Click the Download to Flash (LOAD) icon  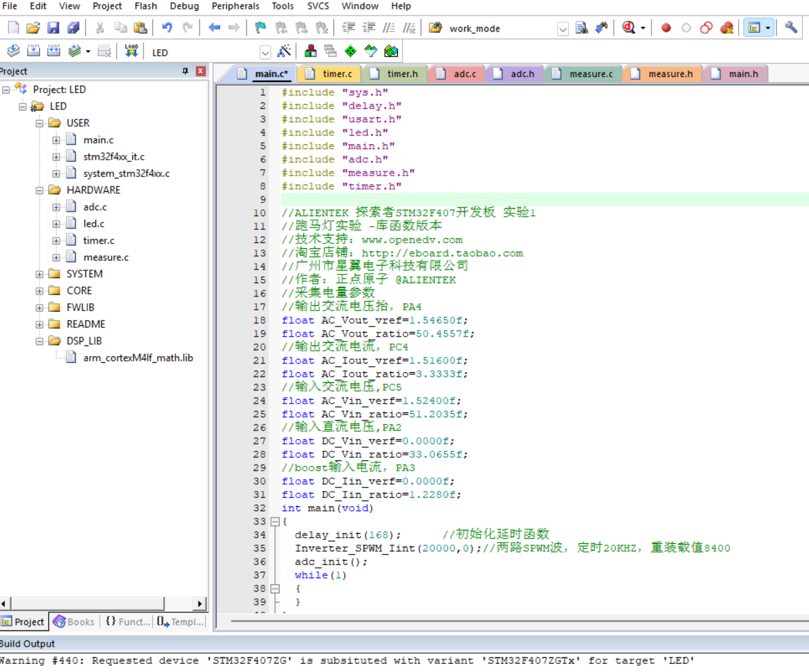coord(131,52)
